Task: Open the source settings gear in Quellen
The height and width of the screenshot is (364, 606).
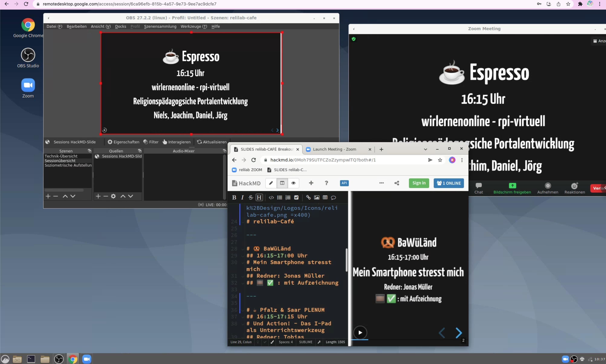Action: (x=113, y=196)
